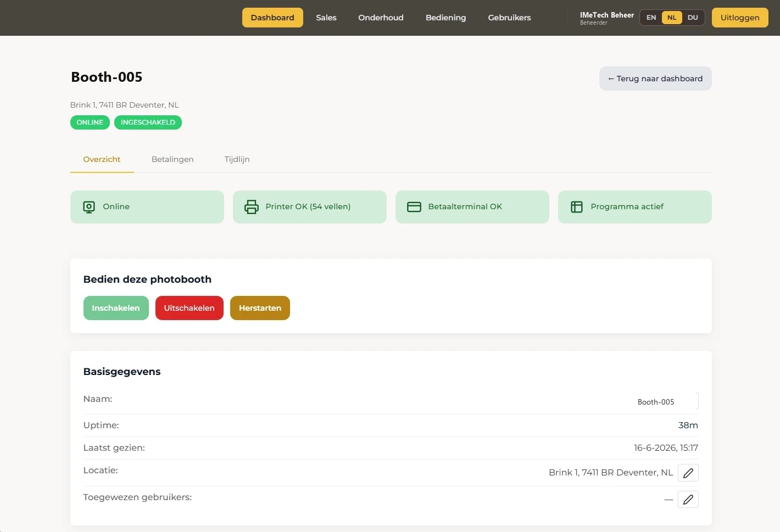
Task: Click the Uptime value 38m
Action: click(x=688, y=425)
